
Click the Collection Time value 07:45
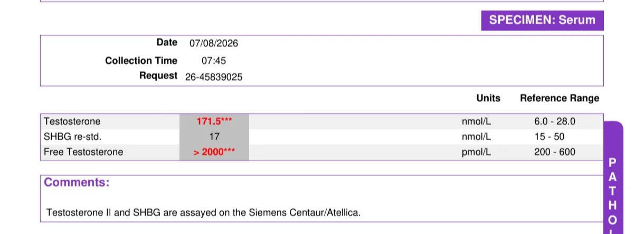click(x=214, y=61)
